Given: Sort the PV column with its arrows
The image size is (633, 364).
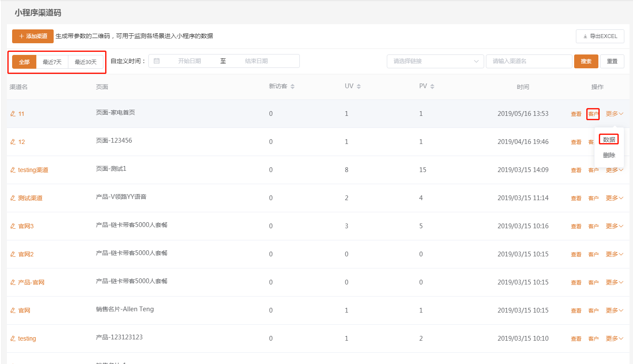Looking at the screenshot, I should coord(432,86).
